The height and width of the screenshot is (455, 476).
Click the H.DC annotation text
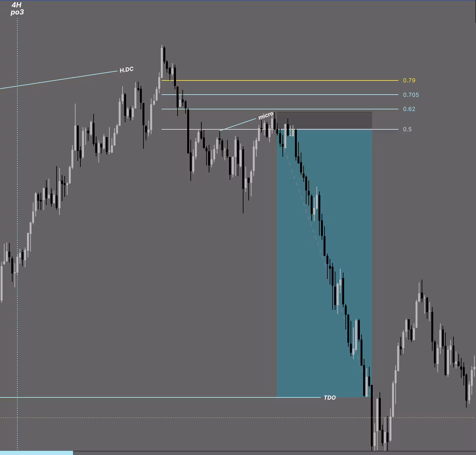click(x=126, y=70)
